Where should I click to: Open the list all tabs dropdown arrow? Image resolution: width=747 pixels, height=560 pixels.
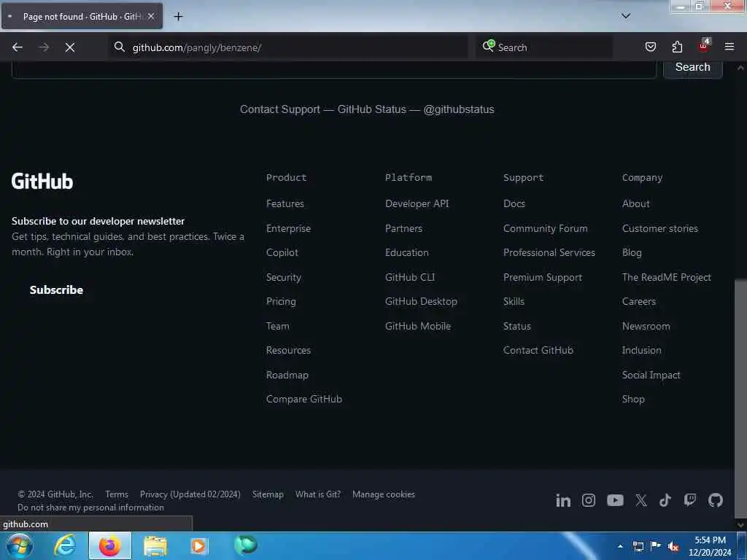pos(626,16)
